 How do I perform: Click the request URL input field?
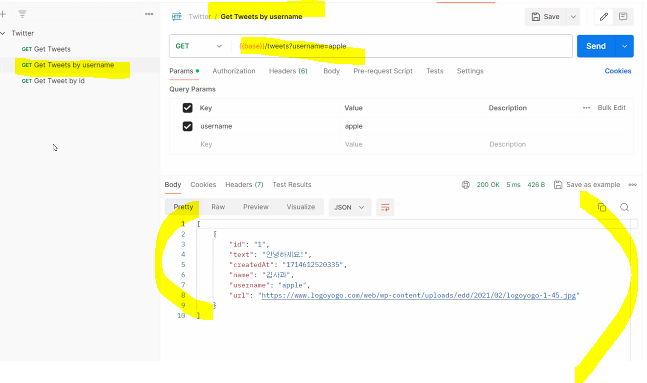(x=402, y=46)
